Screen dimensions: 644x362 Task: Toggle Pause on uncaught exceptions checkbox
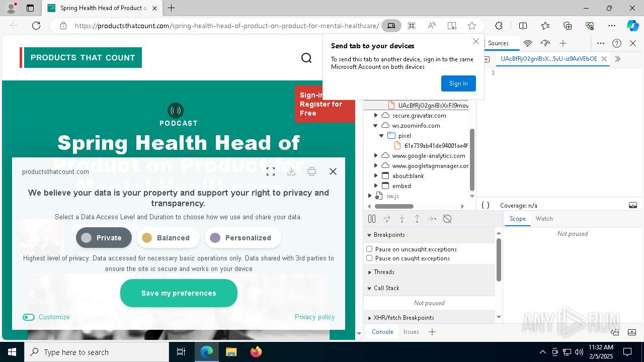[369, 249]
